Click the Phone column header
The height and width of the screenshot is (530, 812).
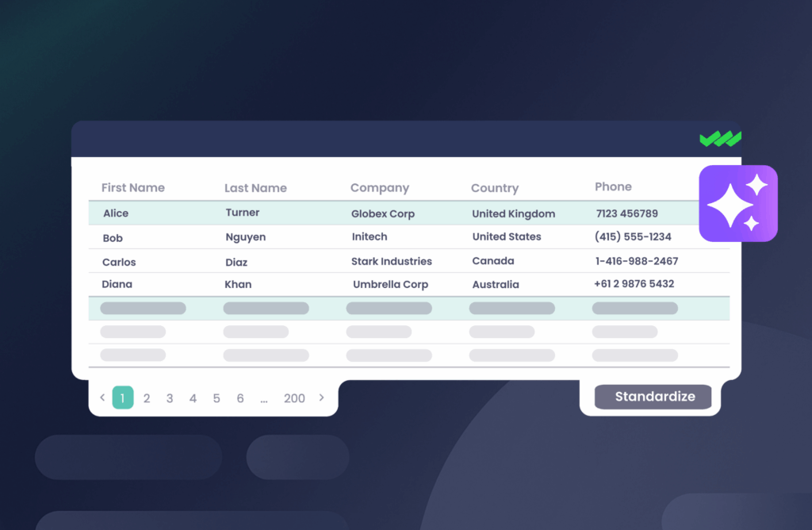click(613, 186)
